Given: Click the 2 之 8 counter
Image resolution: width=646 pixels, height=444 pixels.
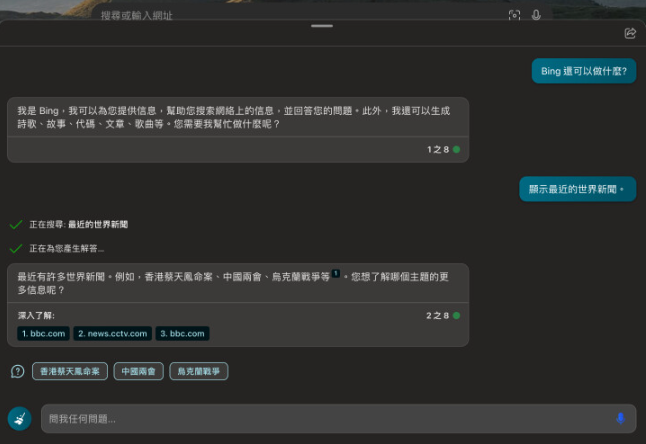Looking at the screenshot, I should point(438,315).
